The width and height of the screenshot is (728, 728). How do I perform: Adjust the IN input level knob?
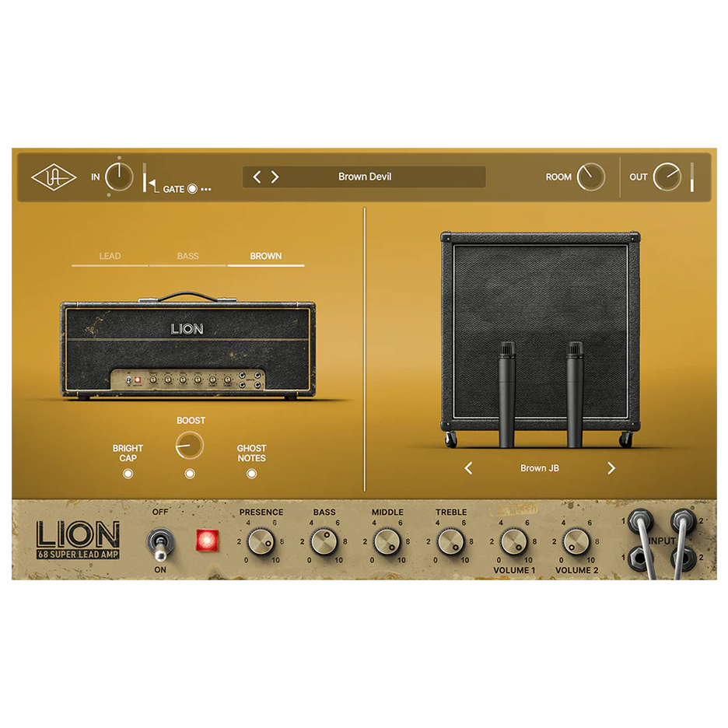tap(119, 177)
